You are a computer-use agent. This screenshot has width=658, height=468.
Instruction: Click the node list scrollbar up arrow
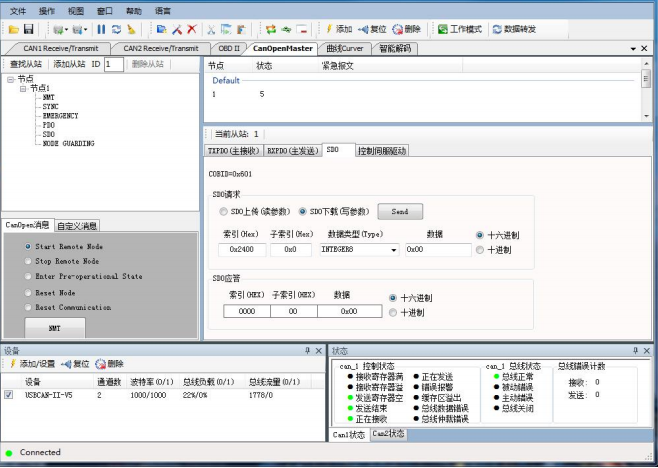point(646,63)
